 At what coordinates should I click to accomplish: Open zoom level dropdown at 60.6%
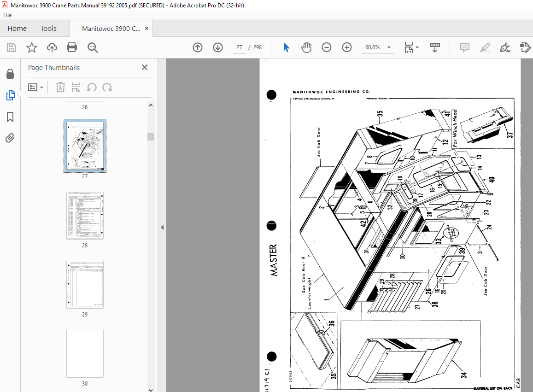(x=389, y=47)
